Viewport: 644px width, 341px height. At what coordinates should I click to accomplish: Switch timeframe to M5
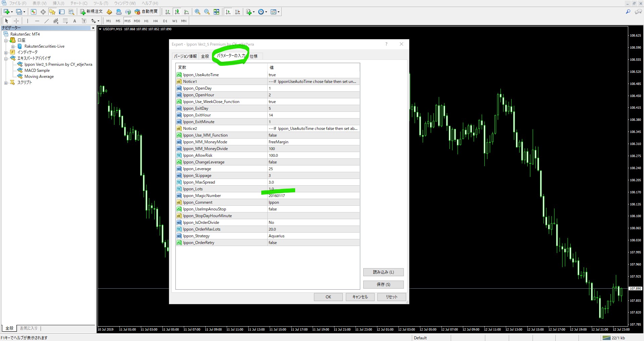(118, 21)
